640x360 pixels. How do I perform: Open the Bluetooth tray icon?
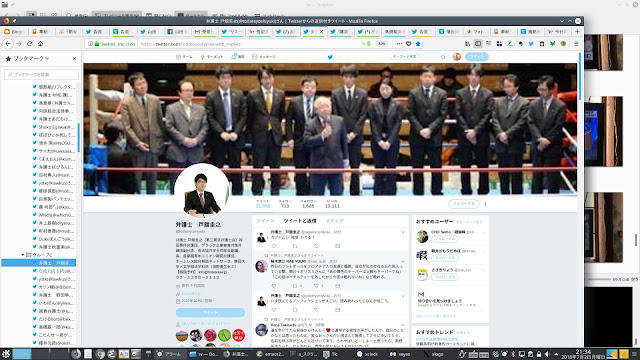click(x=513, y=354)
